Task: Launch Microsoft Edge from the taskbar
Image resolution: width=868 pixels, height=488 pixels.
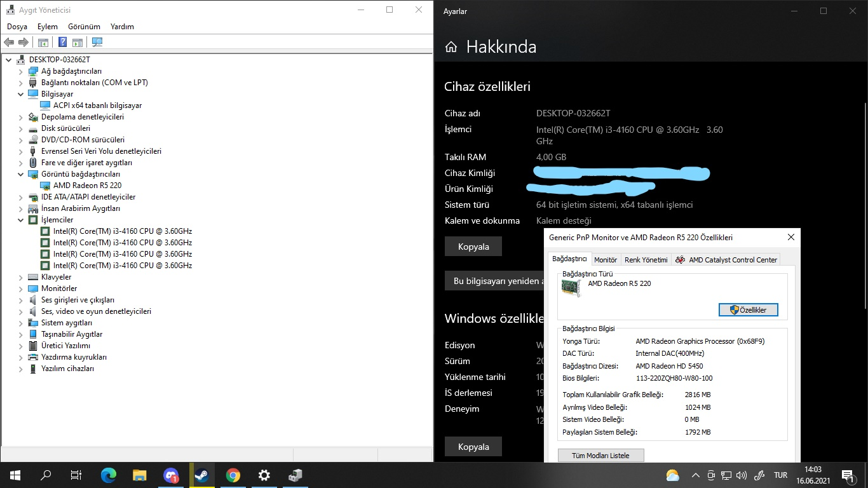Action: tap(109, 475)
